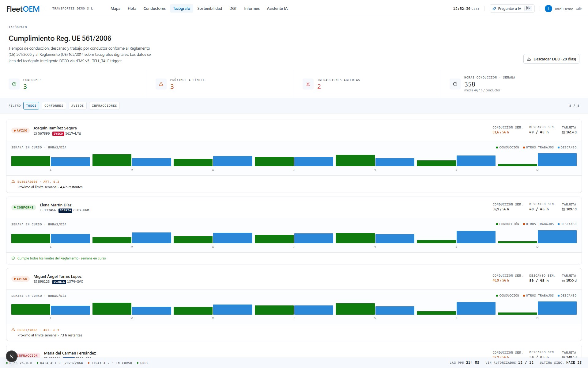Filter list by AVISOS
Image resolution: width=588 pixels, height=368 pixels.
pyautogui.click(x=77, y=106)
